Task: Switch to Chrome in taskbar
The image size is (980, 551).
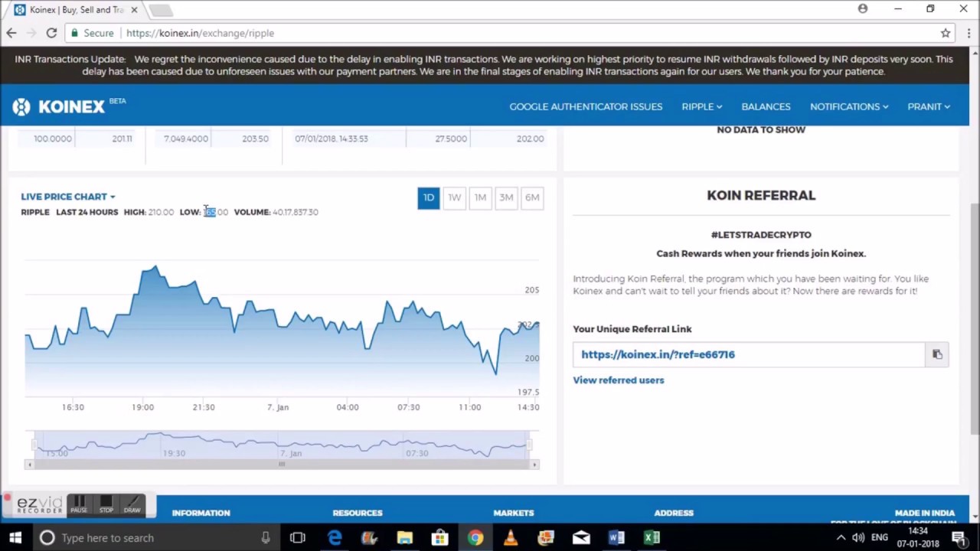Action: 475,538
